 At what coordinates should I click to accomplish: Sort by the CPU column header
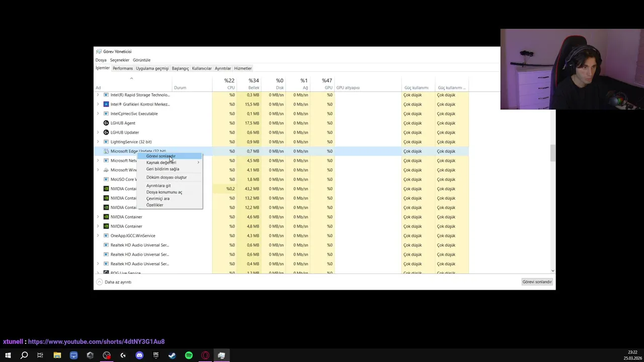[x=225, y=83]
